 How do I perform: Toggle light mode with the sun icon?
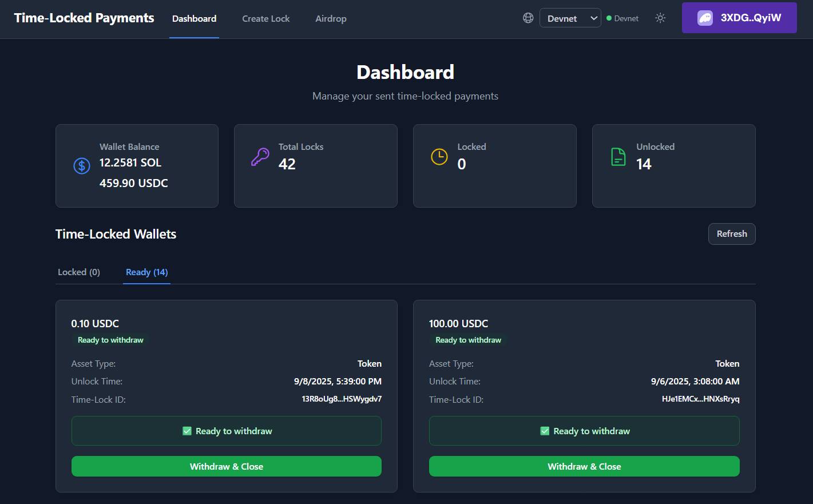click(x=660, y=18)
